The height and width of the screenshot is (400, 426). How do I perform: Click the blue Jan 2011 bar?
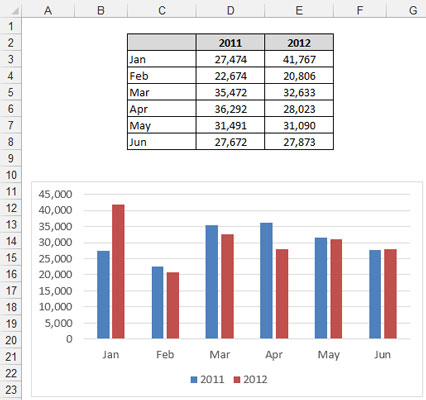pos(103,295)
